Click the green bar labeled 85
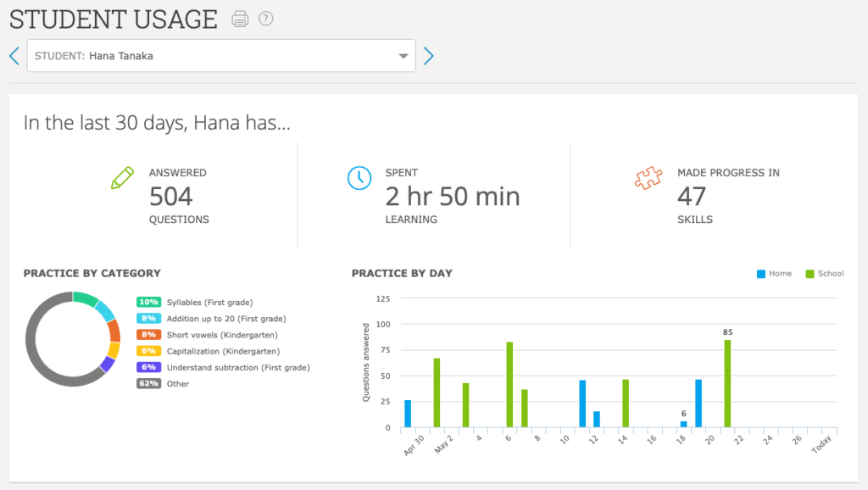This screenshot has width=868, height=490. click(x=727, y=383)
